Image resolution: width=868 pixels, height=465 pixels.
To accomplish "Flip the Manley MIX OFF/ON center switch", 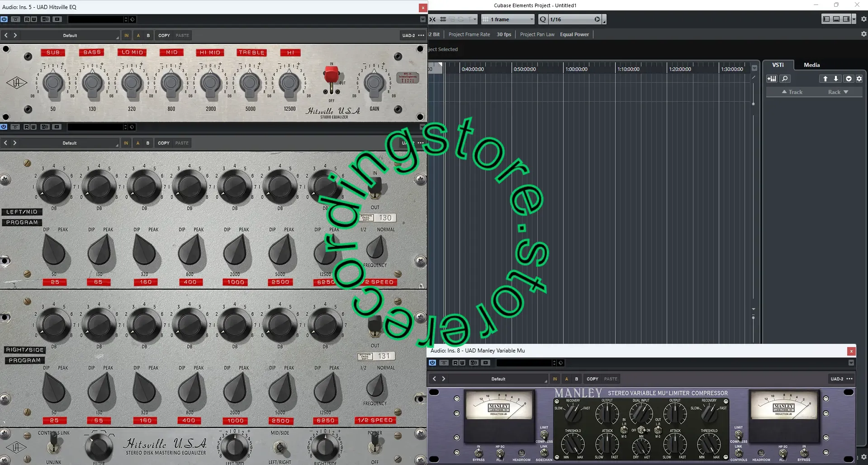I will pos(641,430).
